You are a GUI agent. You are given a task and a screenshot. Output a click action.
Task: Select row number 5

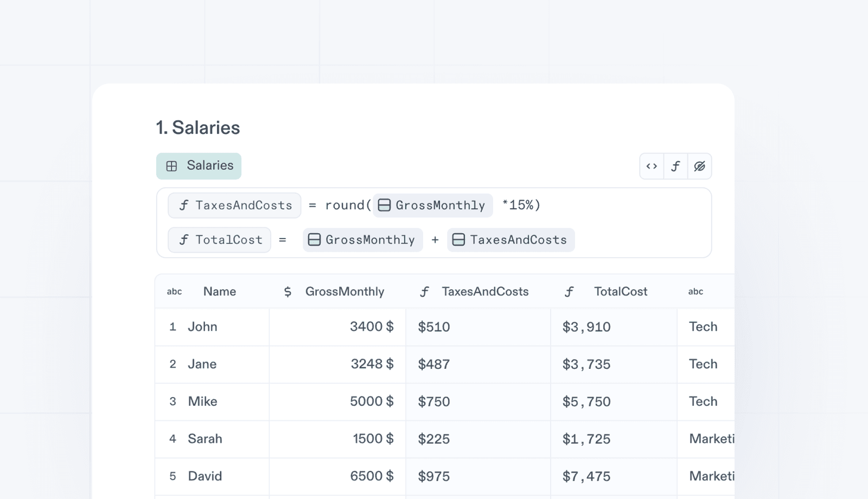click(173, 477)
